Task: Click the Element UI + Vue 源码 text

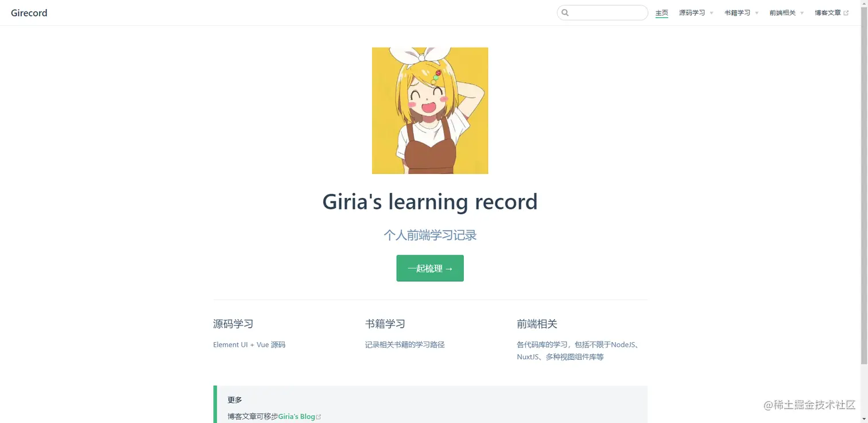Action: [249, 345]
